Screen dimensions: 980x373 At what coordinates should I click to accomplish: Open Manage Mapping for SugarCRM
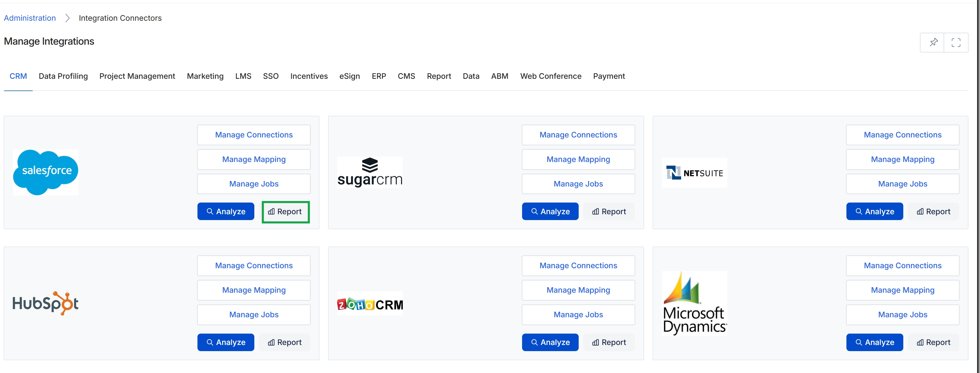point(578,159)
